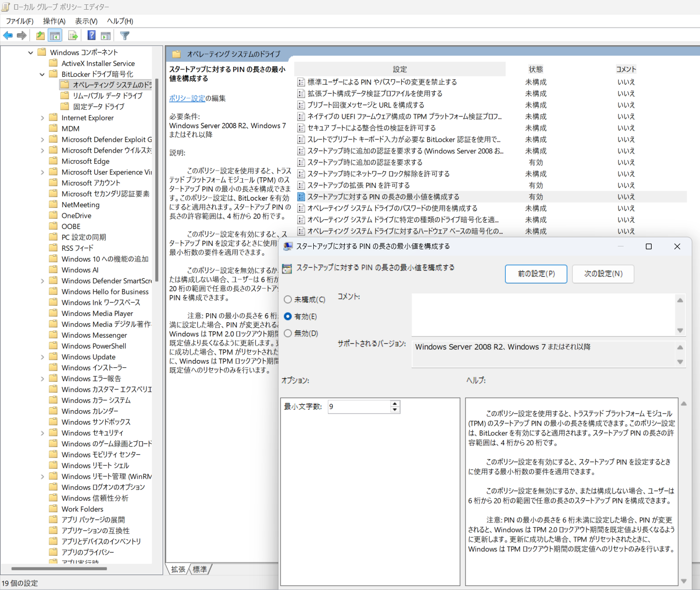Click the up one level folder icon
This screenshot has width=700, height=590.
point(40,35)
